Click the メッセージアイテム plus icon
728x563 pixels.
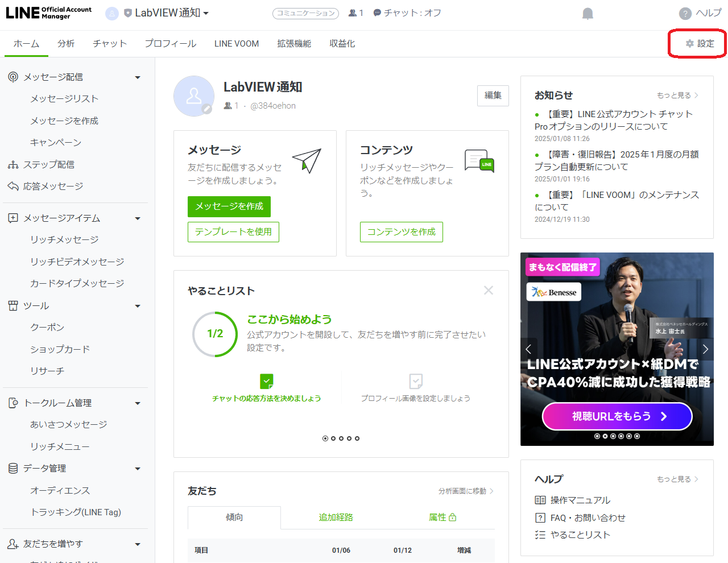coord(13,218)
